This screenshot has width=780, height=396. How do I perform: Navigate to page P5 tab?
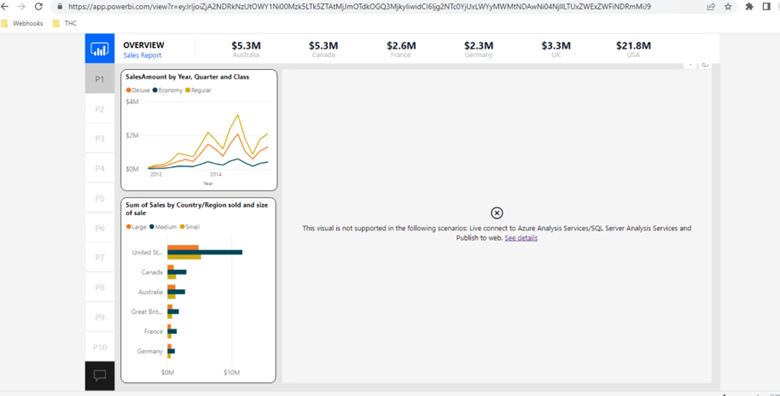pyautogui.click(x=99, y=198)
